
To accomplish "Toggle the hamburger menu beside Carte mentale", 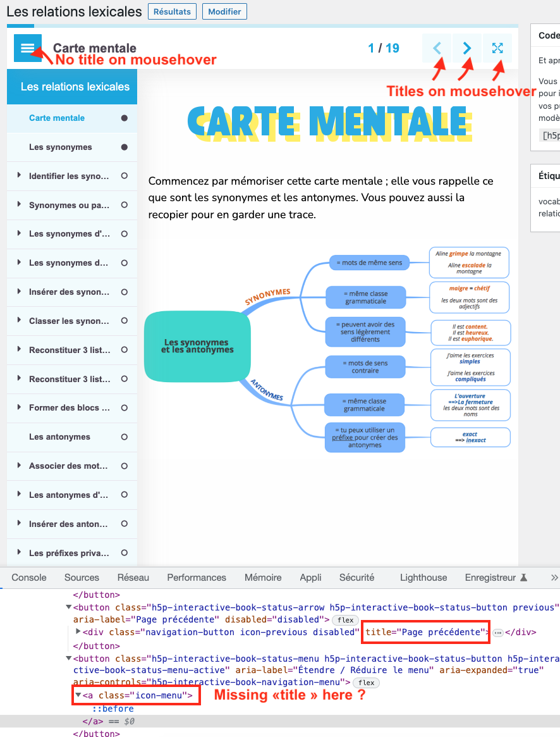I will (x=28, y=48).
